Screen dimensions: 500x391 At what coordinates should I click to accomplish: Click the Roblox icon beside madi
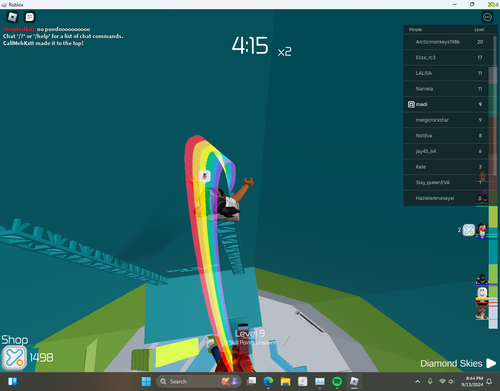point(411,104)
